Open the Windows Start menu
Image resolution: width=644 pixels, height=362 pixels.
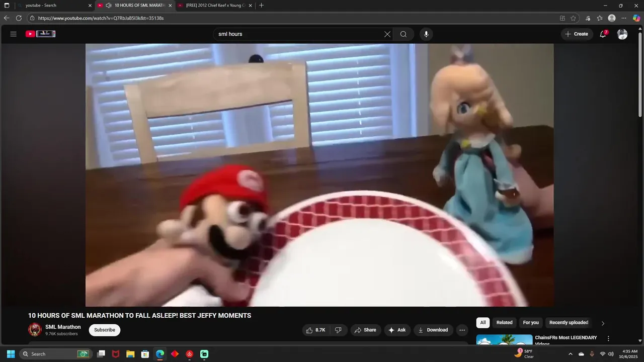(11, 354)
